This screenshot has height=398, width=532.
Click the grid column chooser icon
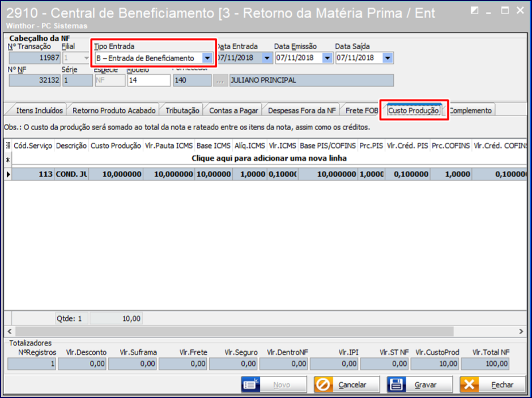tap(8, 145)
